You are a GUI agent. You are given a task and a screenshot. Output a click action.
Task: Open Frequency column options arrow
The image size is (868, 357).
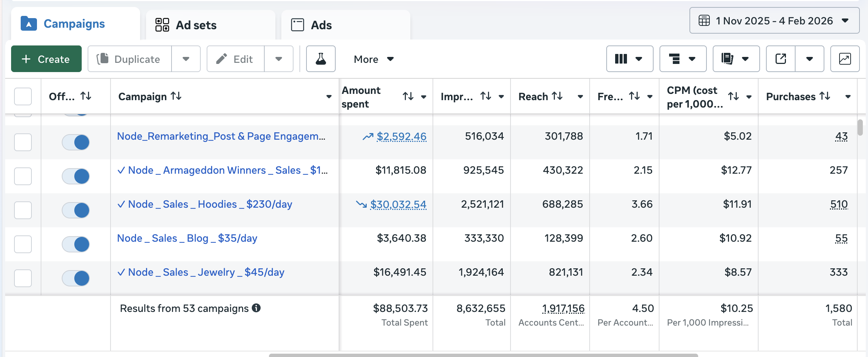[650, 97]
